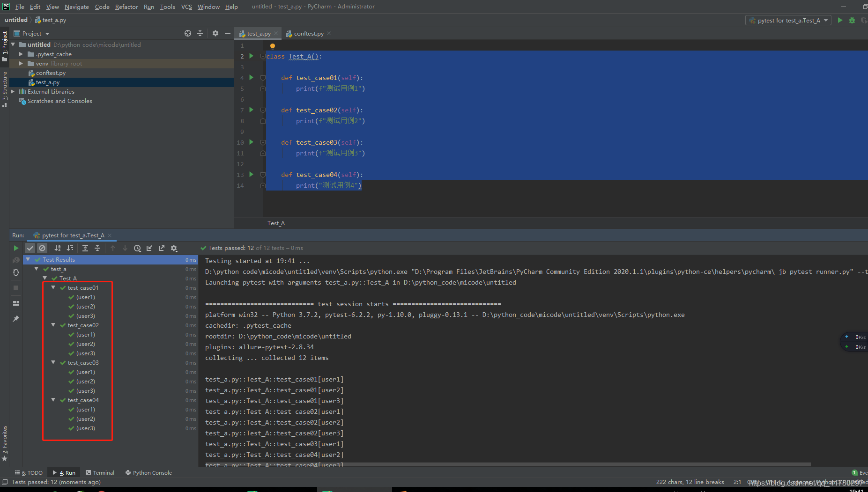This screenshot has width=868, height=492.
Task: Click the Debug bug icon in top toolbar
Action: tap(852, 20)
